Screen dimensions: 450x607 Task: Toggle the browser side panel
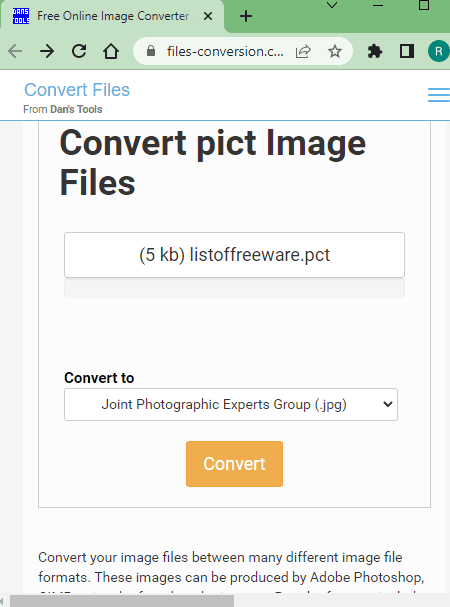[x=407, y=51]
